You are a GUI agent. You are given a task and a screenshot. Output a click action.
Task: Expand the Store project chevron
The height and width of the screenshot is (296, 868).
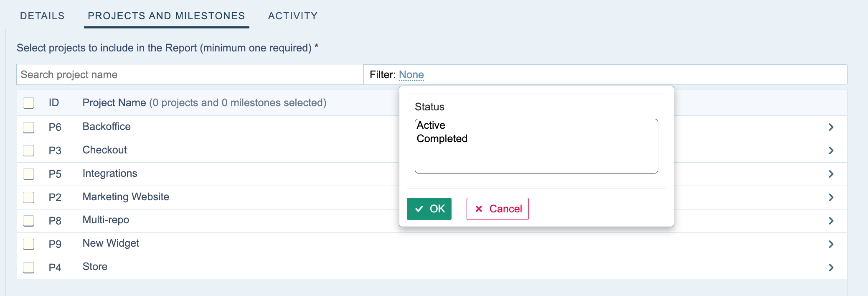831,268
